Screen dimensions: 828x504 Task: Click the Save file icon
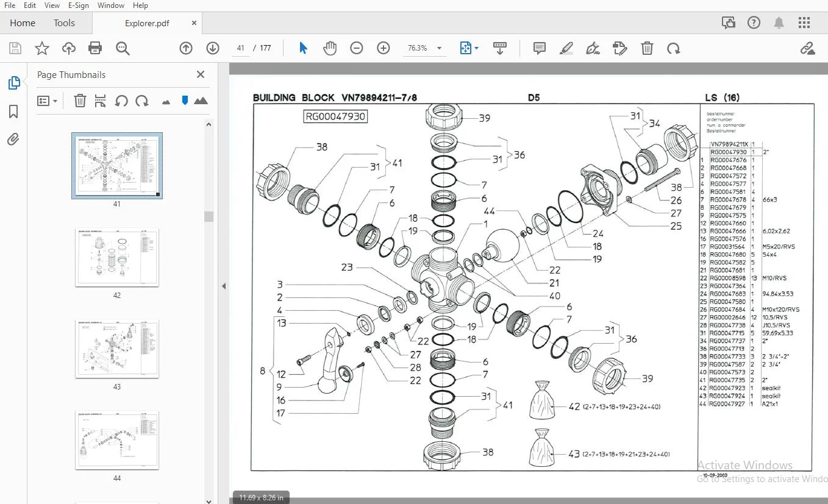click(15, 48)
